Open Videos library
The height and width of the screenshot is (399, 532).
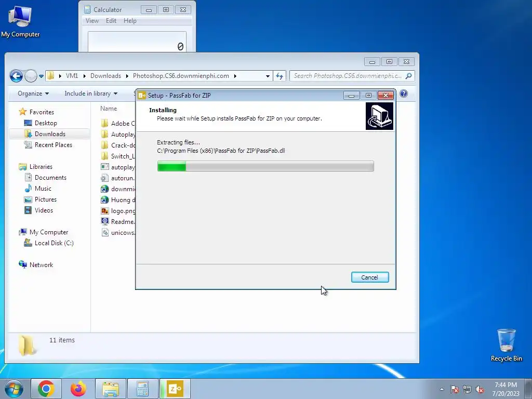44,210
